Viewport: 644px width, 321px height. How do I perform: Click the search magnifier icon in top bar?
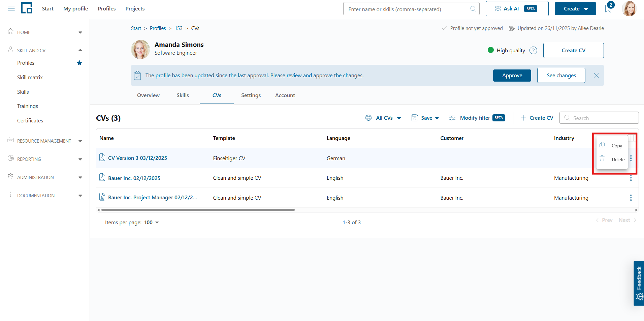[473, 9]
